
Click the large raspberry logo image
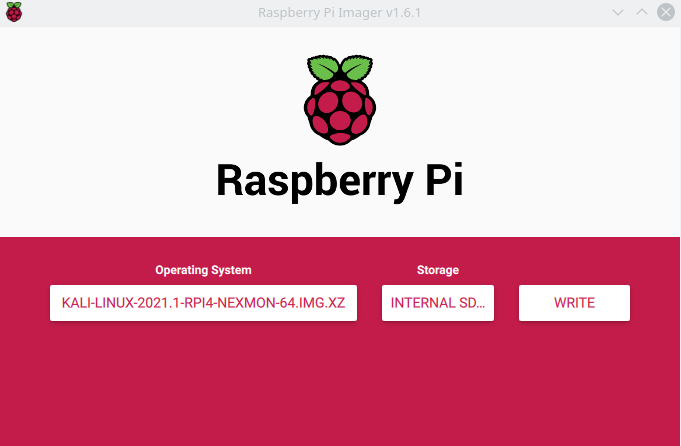click(340, 100)
